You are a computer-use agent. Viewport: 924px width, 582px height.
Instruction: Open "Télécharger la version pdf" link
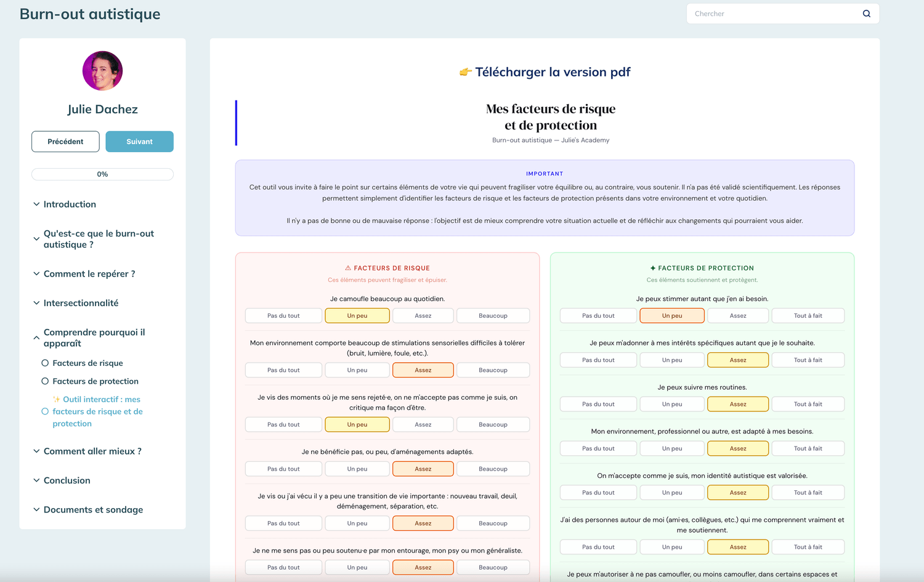point(553,72)
